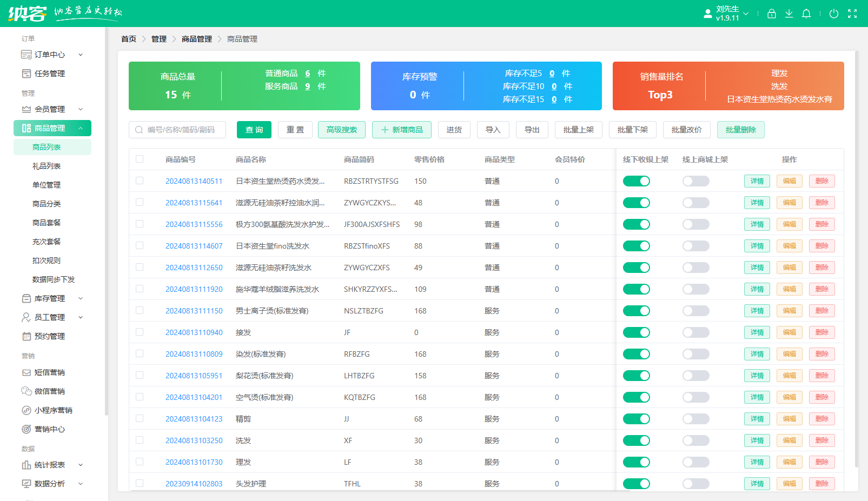868x501 pixels.
Task: Open the 刘先生 user dropdown arrow
Action: tap(746, 14)
